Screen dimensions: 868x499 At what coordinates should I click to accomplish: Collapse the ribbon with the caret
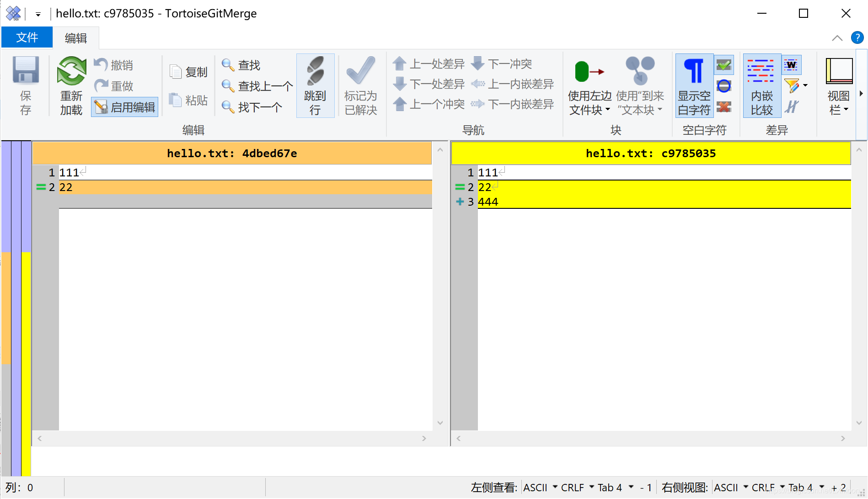(x=837, y=38)
